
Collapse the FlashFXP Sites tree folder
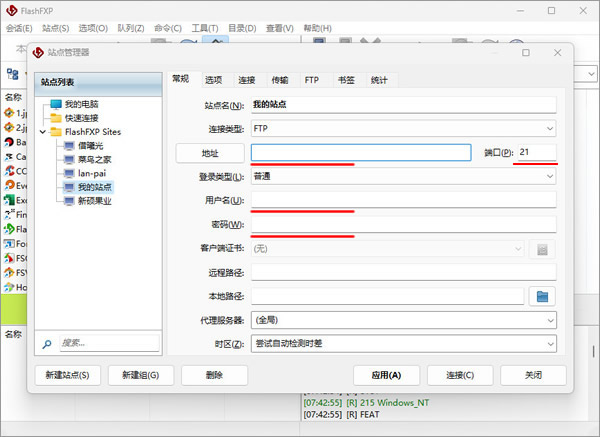[42, 132]
